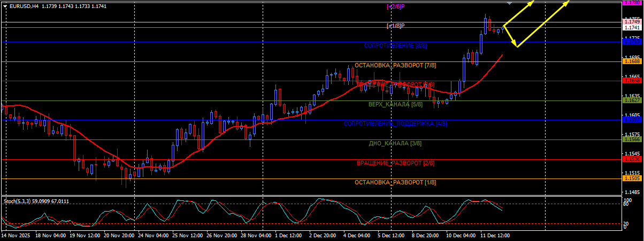
Task: Click the 11 Dec 12:00 time label
Action: pyautogui.click(x=494, y=235)
